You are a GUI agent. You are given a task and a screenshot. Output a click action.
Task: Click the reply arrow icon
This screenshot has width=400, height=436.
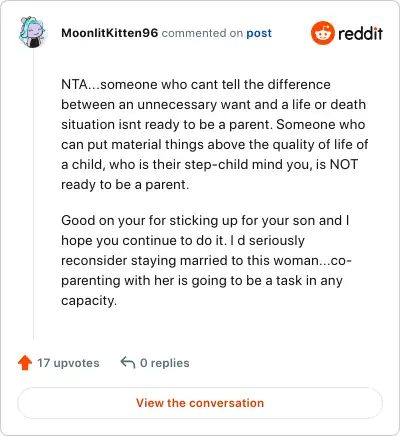(x=128, y=362)
